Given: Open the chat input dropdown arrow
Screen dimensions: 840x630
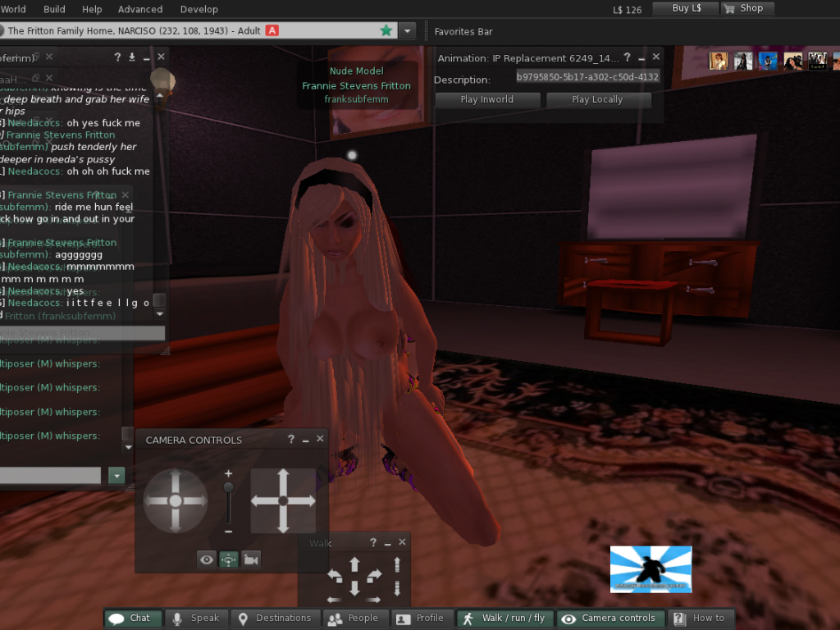Looking at the screenshot, I should (116, 476).
